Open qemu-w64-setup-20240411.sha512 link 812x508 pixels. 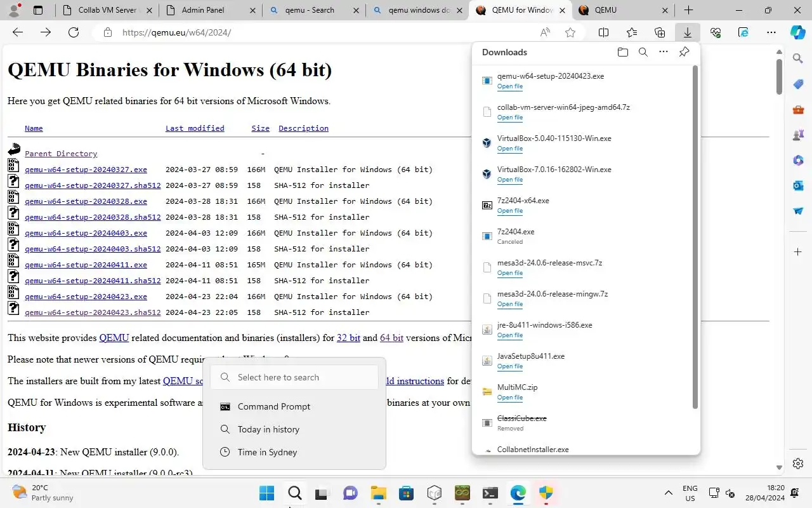pos(93,281)
